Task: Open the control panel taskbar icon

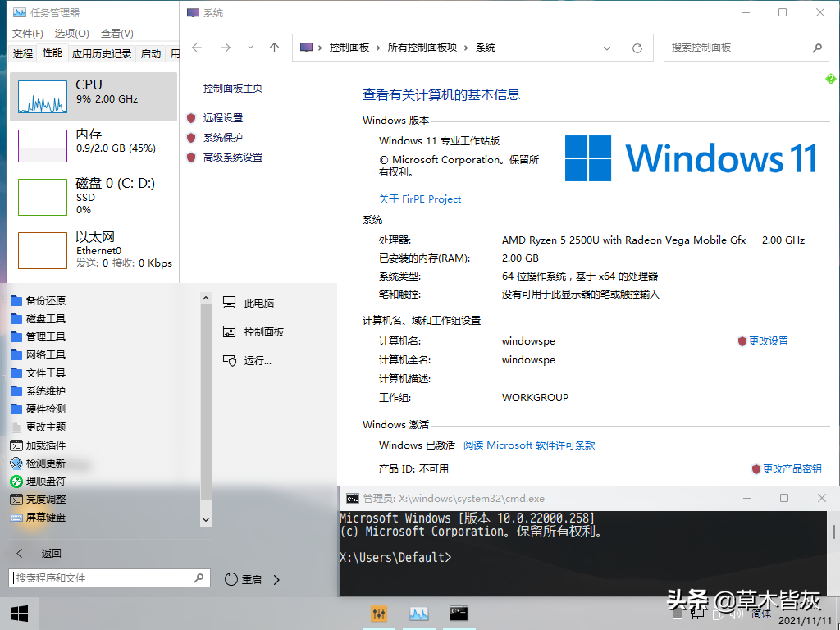Action: pyautogui.click(x=379, y=614)
